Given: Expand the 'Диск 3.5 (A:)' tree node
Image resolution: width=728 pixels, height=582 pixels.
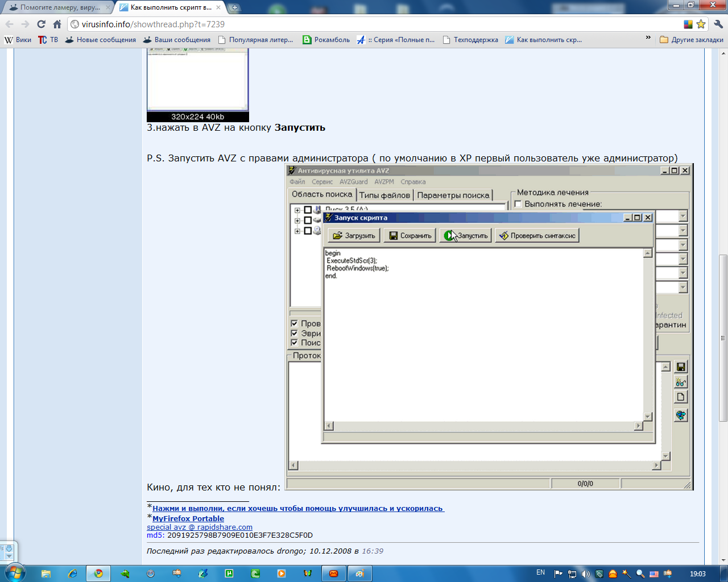Looking at the screenshot, I should 297,210.
